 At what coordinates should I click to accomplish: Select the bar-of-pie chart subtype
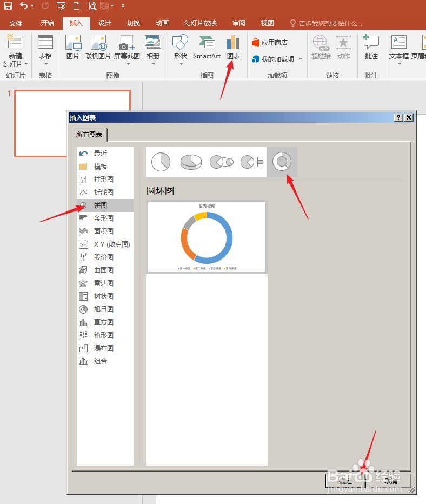(252, 162)
